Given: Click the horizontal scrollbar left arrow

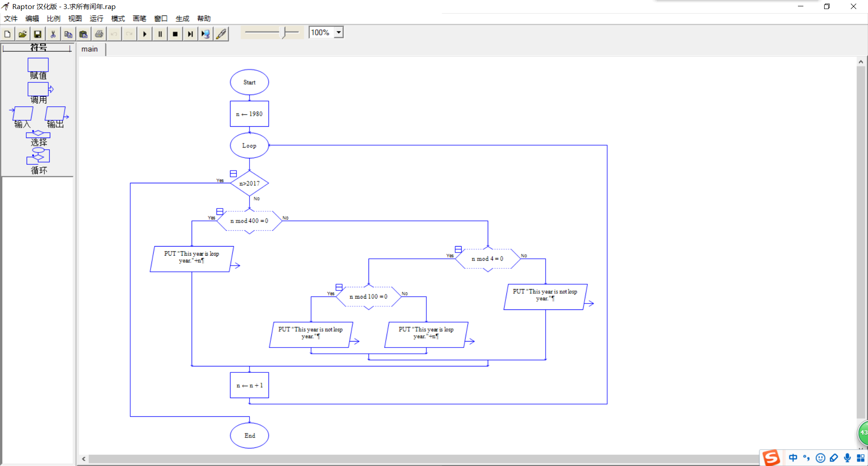Looking at the screenshot, I should click(84, 459).
